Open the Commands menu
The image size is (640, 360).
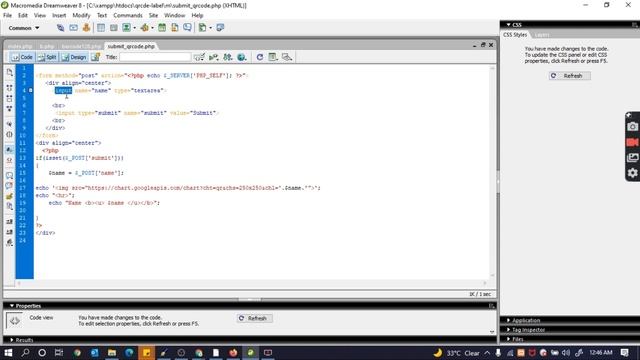[x=128, y=15]
